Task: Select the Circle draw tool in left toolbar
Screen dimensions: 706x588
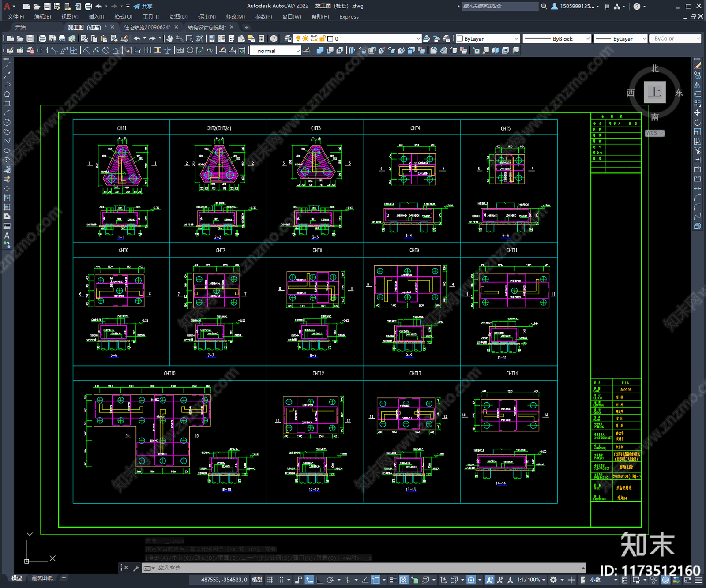Action: click(7, 122)
